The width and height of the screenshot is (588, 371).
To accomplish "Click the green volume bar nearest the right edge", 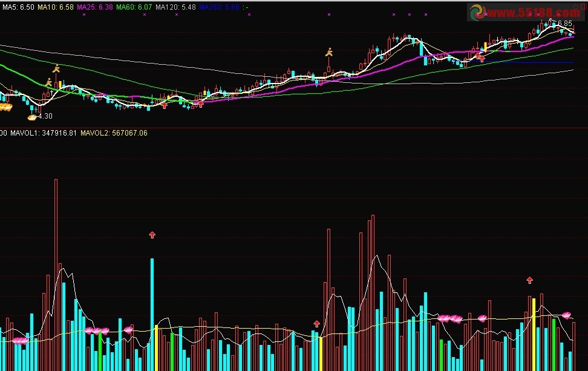I will (x=554, y=345).
